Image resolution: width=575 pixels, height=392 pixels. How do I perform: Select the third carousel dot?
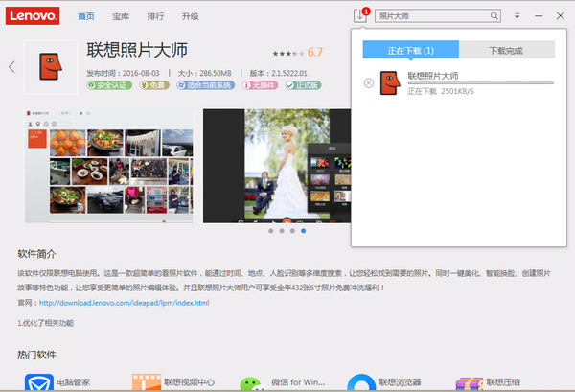(x=292, y=231)
